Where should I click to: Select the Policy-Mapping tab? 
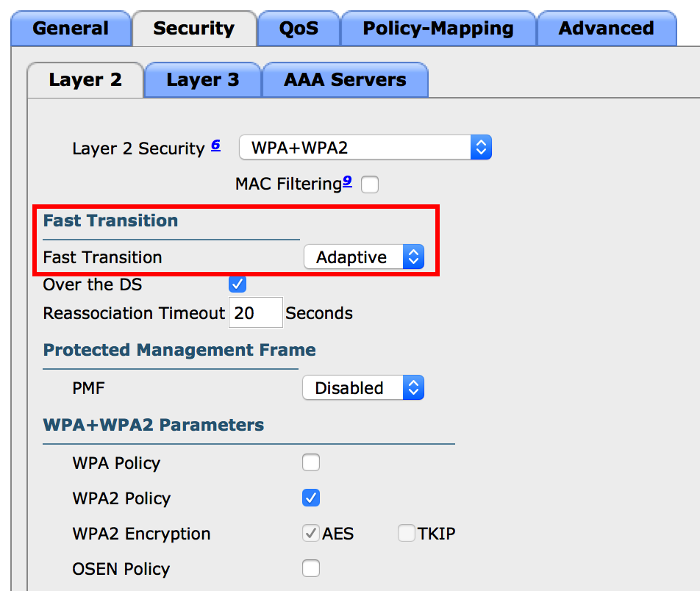438,29
